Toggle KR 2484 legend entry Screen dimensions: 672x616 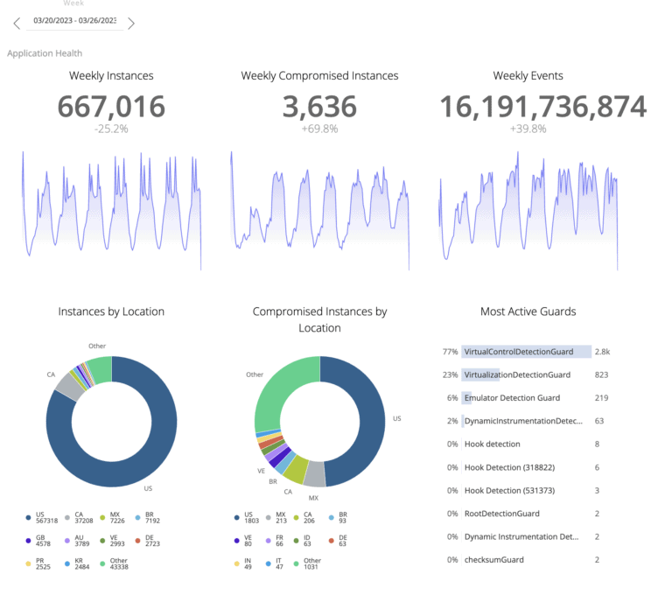77,564
